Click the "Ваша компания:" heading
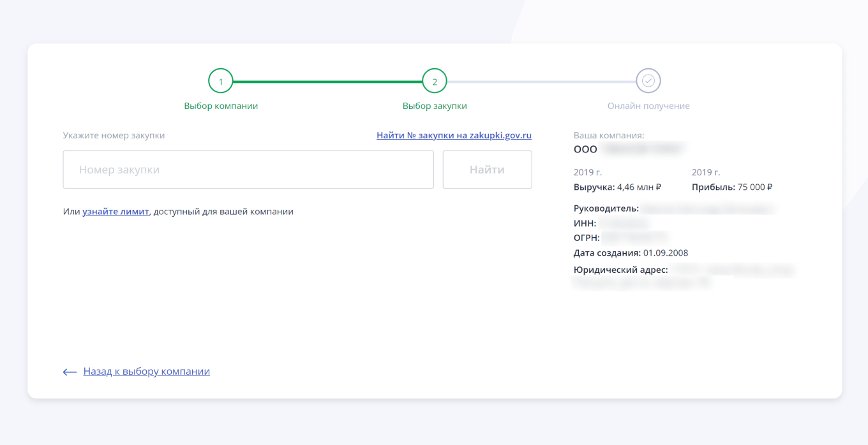868x445 pixels. [x=609, y=135]
